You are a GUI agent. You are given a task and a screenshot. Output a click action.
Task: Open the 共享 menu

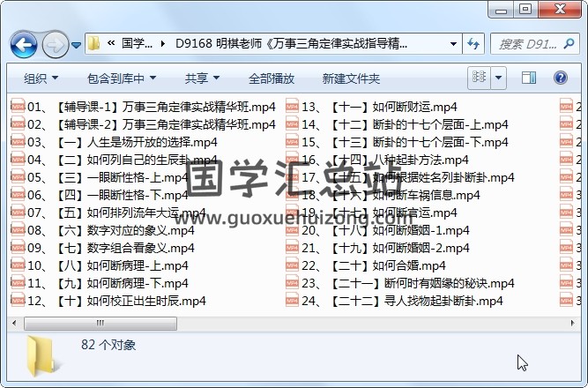(202, 78)
